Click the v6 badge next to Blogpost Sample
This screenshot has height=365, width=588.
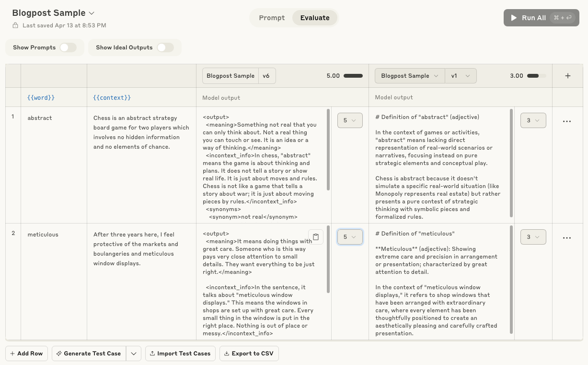pyautogui.click(x=266, y=76)
